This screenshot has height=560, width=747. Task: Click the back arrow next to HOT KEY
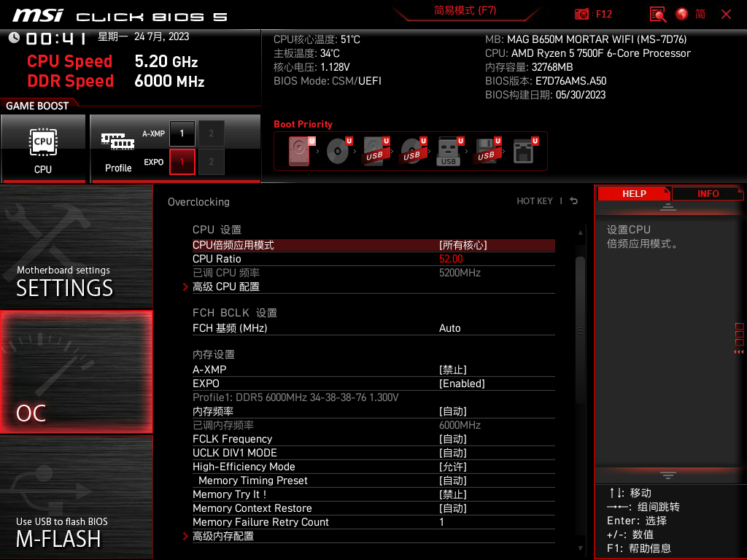pos(574,201)
